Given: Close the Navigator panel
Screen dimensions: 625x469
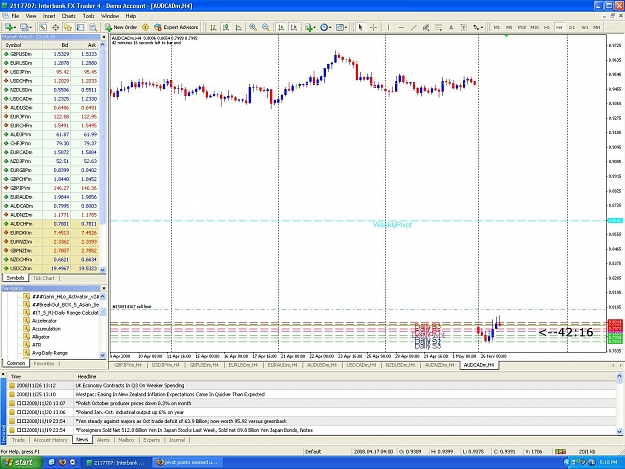Looking at the screenshot, I should pyautogui.click(x=104, y=288).
